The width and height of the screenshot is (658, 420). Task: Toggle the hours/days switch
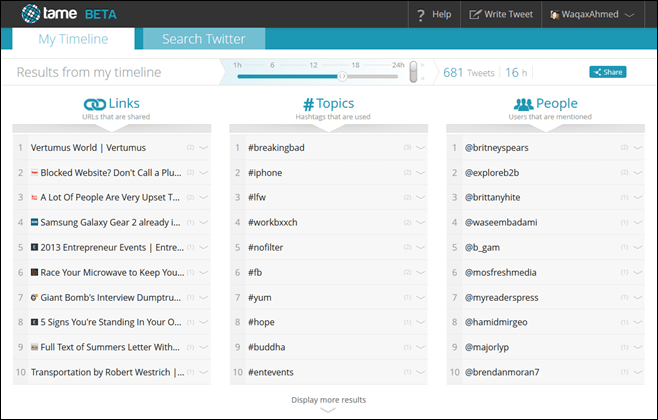pyautogui.click(x=414, y=71)
